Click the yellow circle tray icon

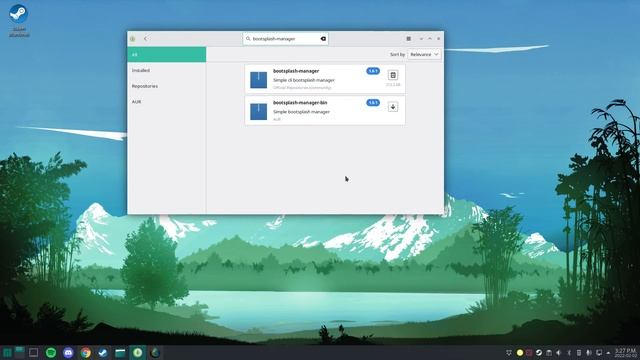pyautogui.click(x=520, y=353)
